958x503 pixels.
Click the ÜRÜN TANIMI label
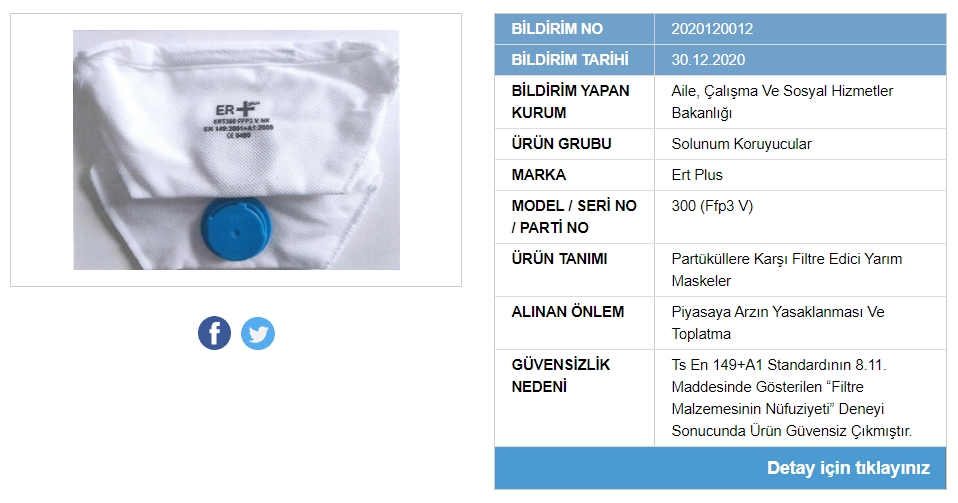click(x=559, y=259)
